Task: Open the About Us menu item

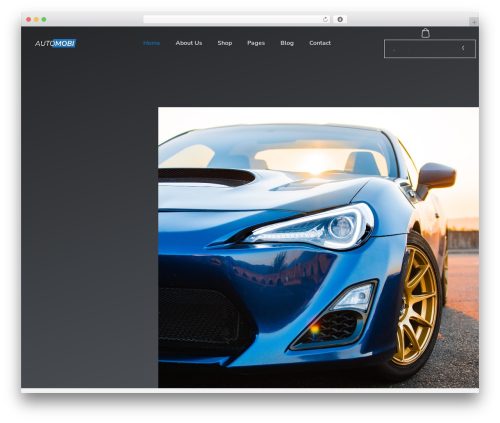Action: coord(189,43)
